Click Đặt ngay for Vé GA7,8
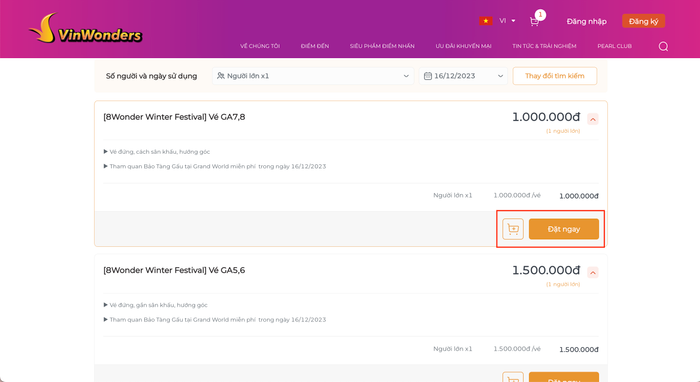Viewport: 700px width, 382px height. [x=564, y=229]
